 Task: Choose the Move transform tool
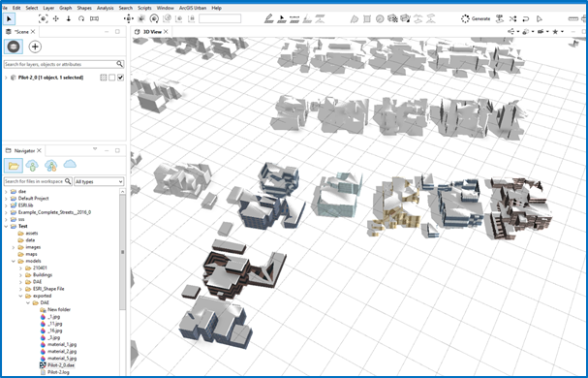tap(56, 18)
